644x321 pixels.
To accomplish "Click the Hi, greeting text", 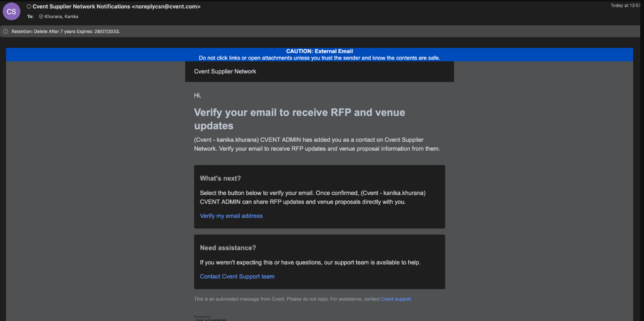I will click(x=198, y=95).
